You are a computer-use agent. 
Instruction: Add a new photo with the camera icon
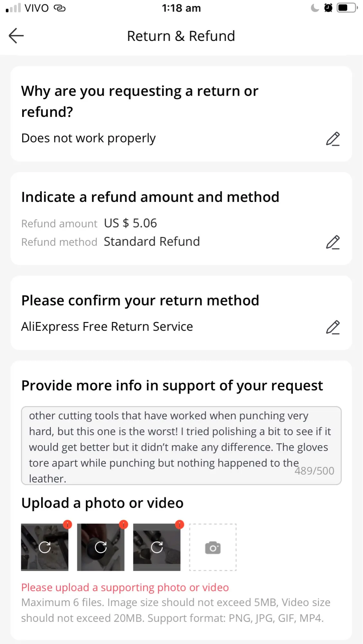213,547
